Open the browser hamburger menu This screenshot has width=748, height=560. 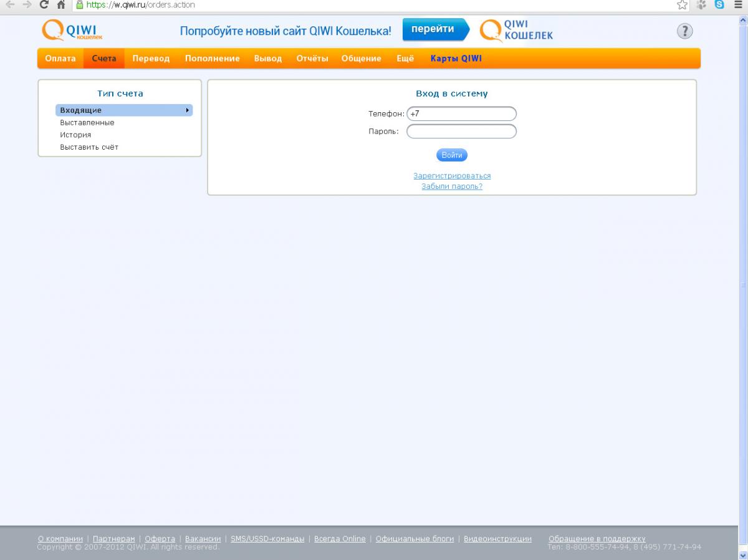737,4
